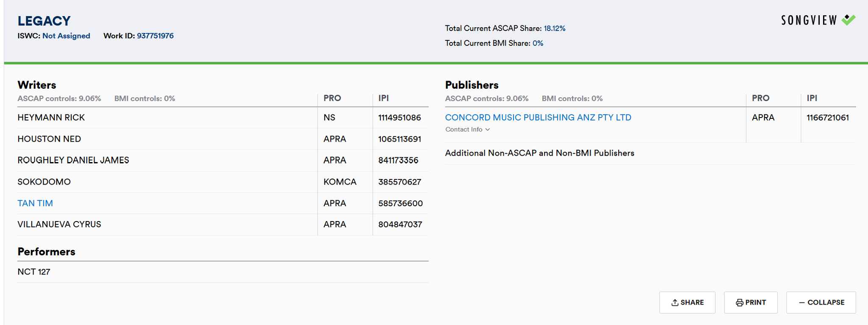Select writer HEYMANN RICK
This screenshot has height=325, width=868.
[x=51, y=118]
